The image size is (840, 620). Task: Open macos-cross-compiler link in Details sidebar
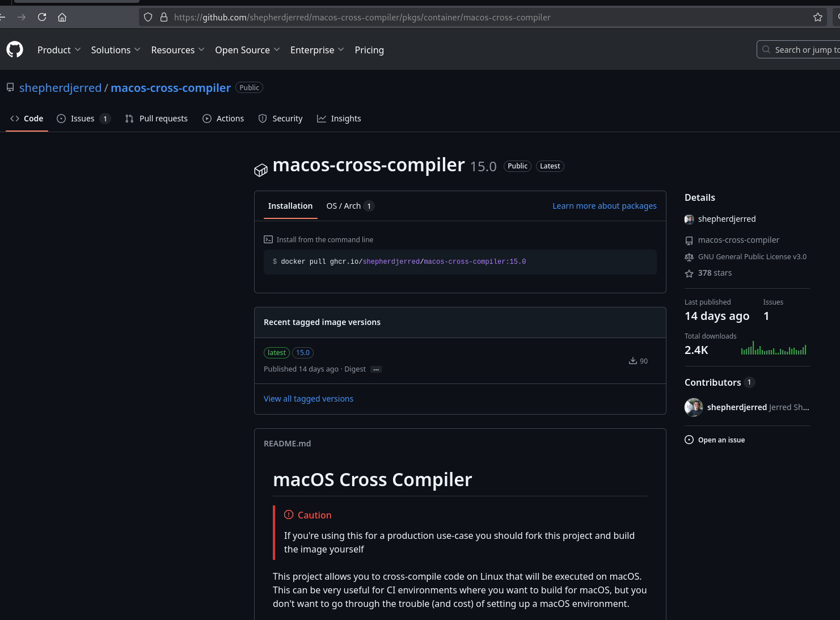pyautogui.click(x=738, y=240)
